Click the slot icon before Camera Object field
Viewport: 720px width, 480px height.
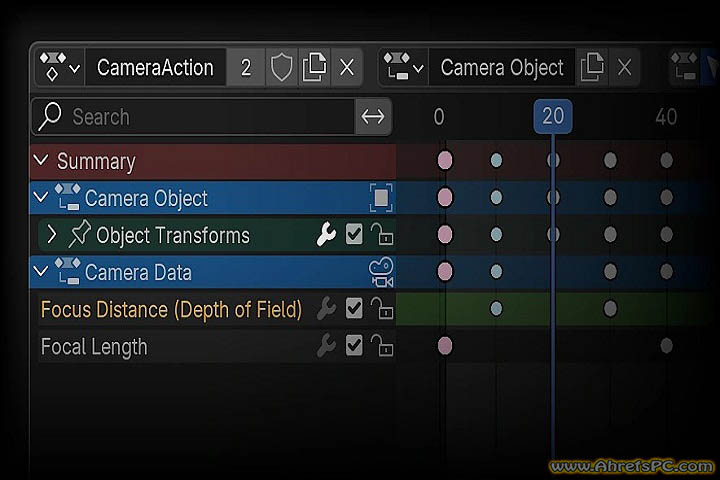397,66
